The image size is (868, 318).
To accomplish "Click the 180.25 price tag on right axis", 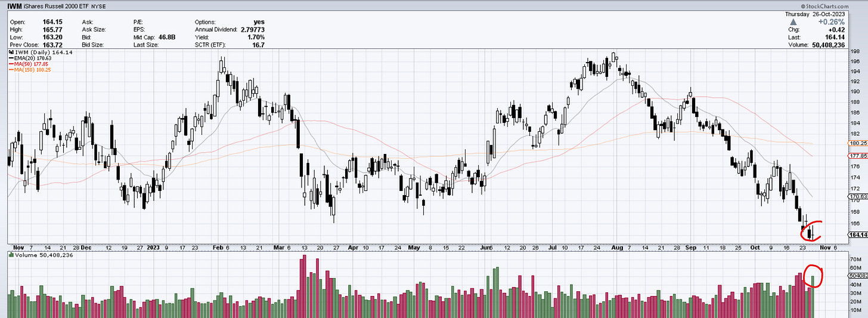I will click(857, 143).
